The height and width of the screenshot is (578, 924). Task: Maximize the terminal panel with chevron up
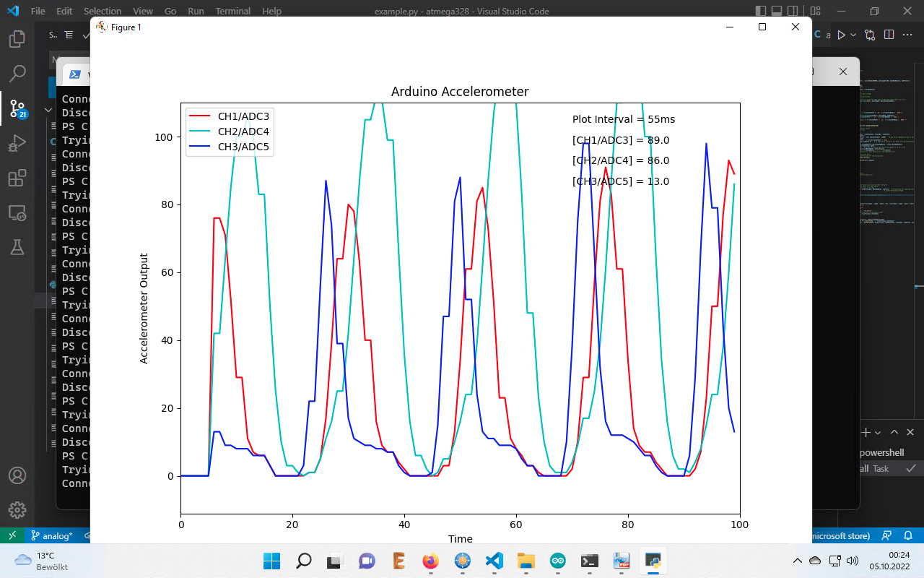(x=894, y=432)
